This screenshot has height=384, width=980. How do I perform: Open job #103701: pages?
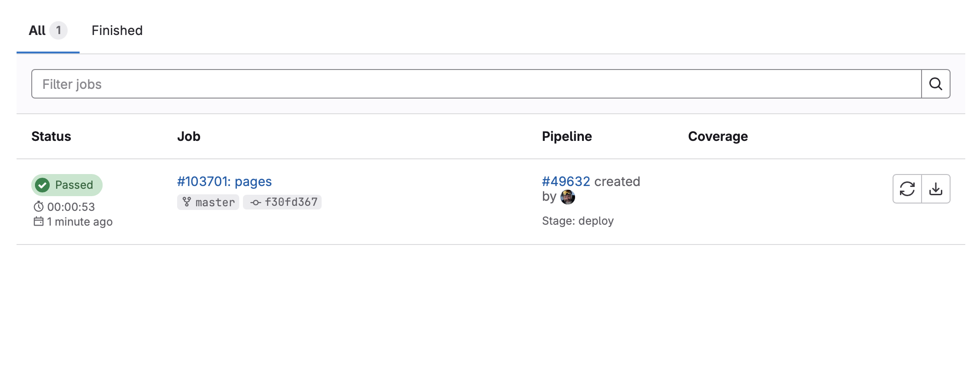tap(224, 181)
